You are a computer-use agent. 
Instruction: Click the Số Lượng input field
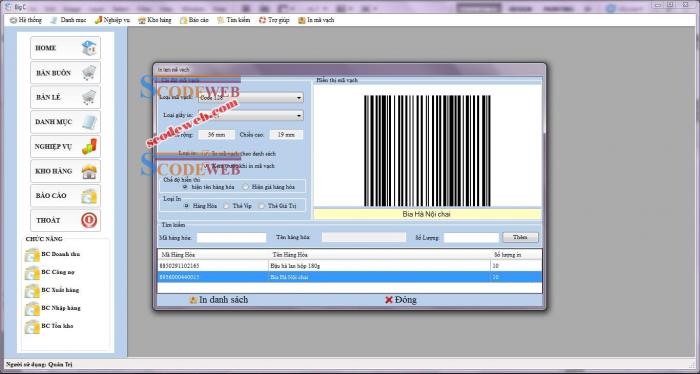point(471,237)
